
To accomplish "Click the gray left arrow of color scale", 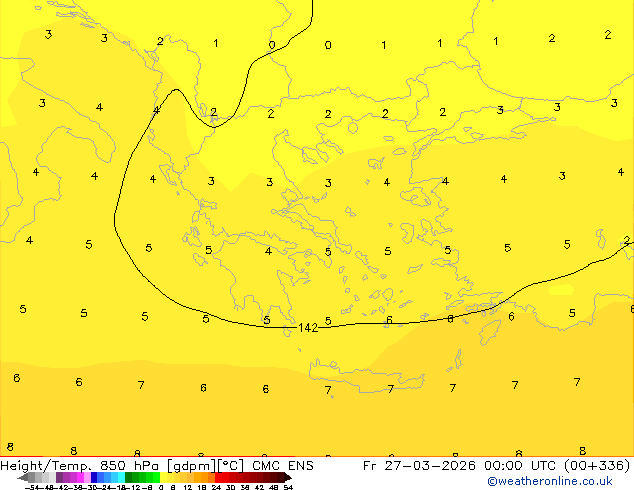I will click(23, 477).
